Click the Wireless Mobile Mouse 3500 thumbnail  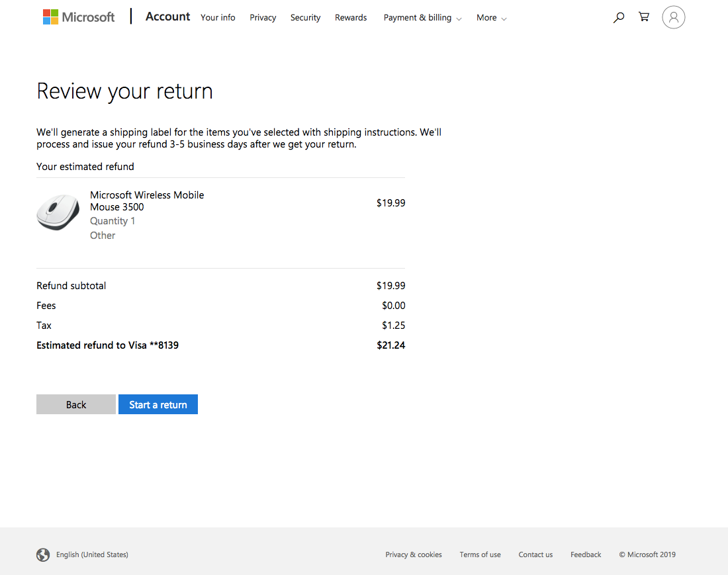(x=58, y=212)
